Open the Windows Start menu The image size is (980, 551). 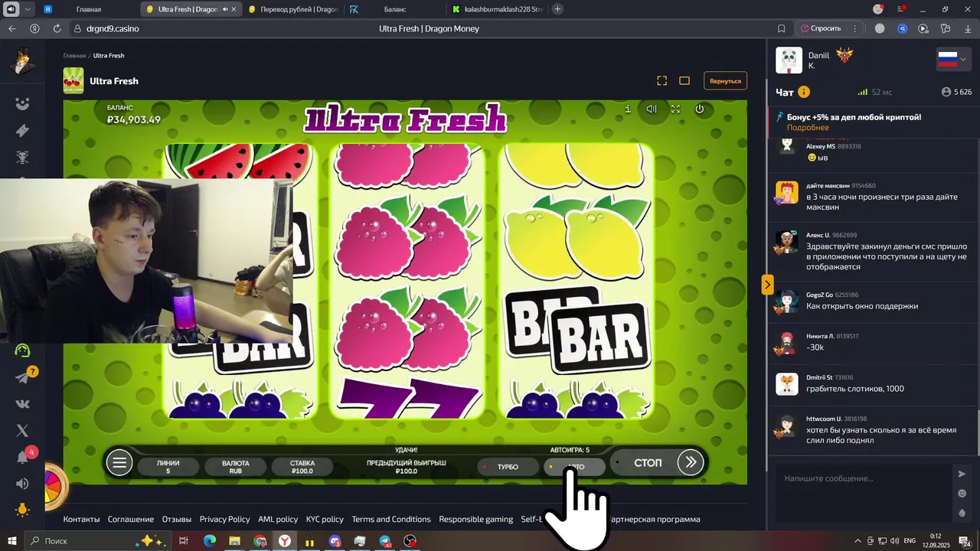[12, 541]
